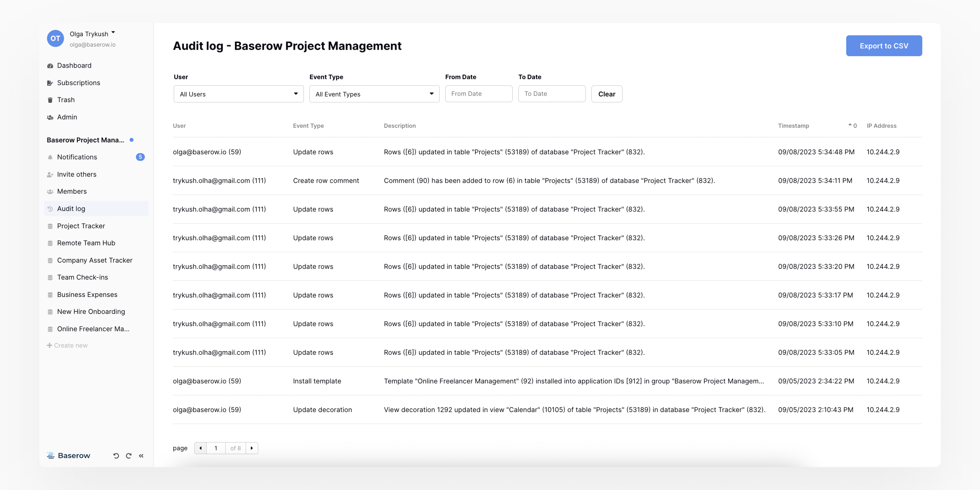Click timestamp 09/08/2023 5:34:48 PM
Viewport: 980px width, 490px height.
[816, 152]
